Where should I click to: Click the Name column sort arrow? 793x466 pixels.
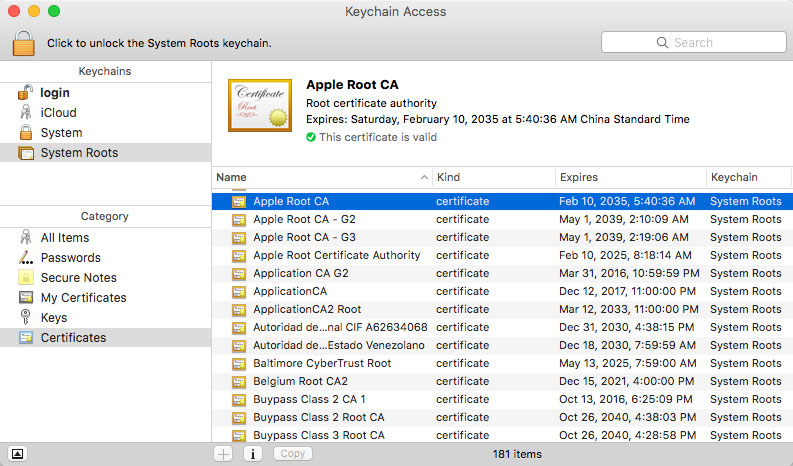pos(424,177)
